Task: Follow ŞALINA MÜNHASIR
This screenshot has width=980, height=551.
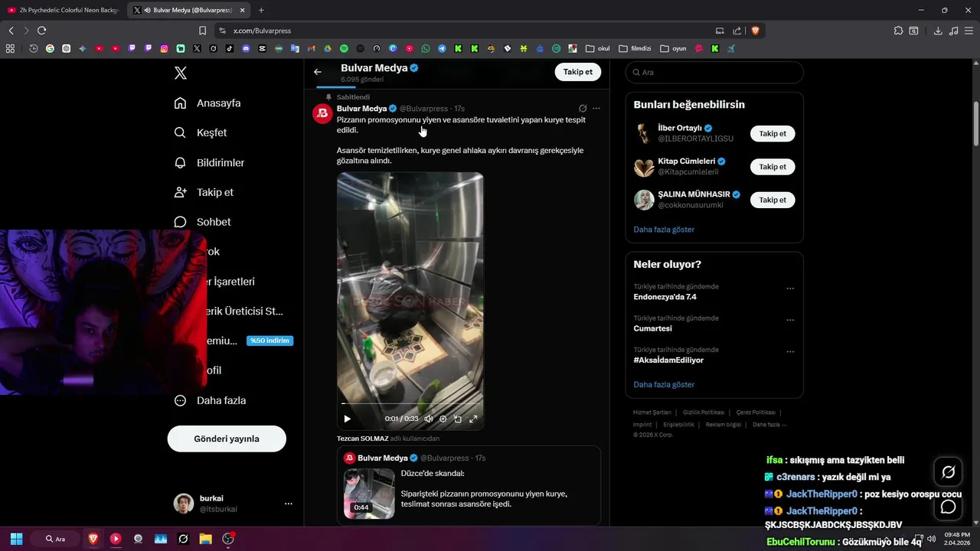Action: (x=773, y=200)
